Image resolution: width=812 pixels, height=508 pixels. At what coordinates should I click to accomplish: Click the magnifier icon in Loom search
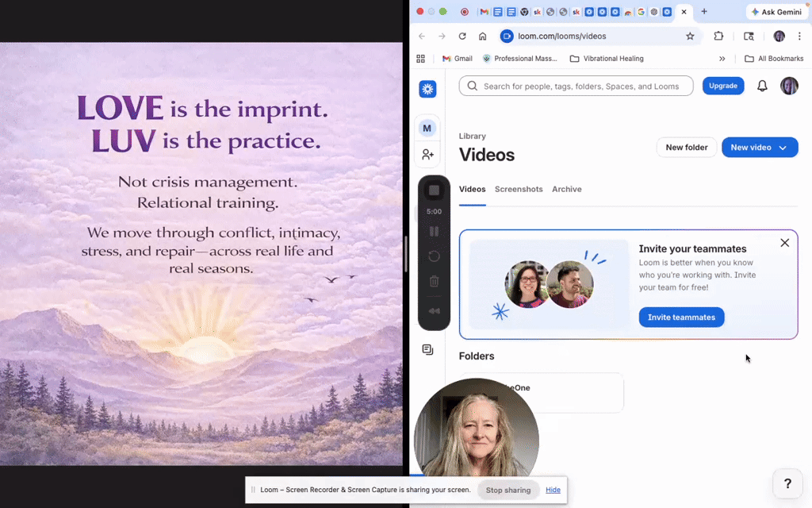tap(472, 86)
